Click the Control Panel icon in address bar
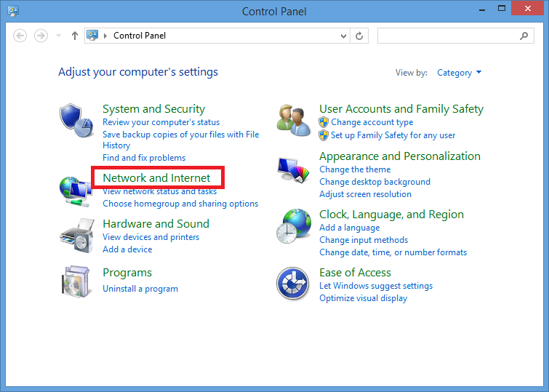Screen dimensions: 549x392 pos(92,36)
